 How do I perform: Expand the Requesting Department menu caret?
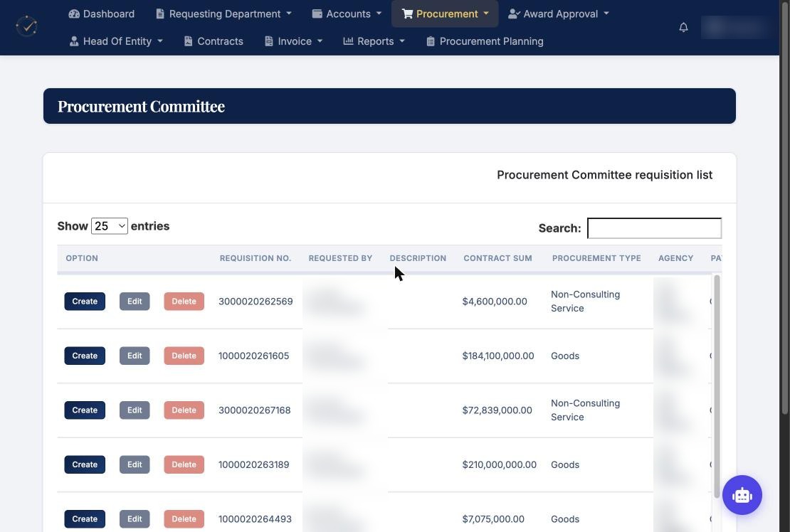pyautogui.click(x=289, y=14)
